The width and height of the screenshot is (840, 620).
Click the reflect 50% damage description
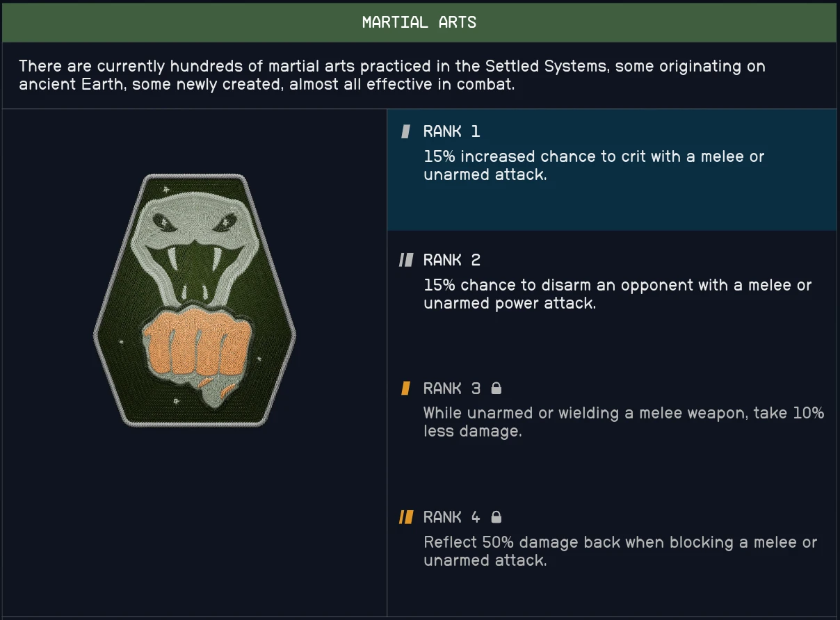click(x=620, y=550)
